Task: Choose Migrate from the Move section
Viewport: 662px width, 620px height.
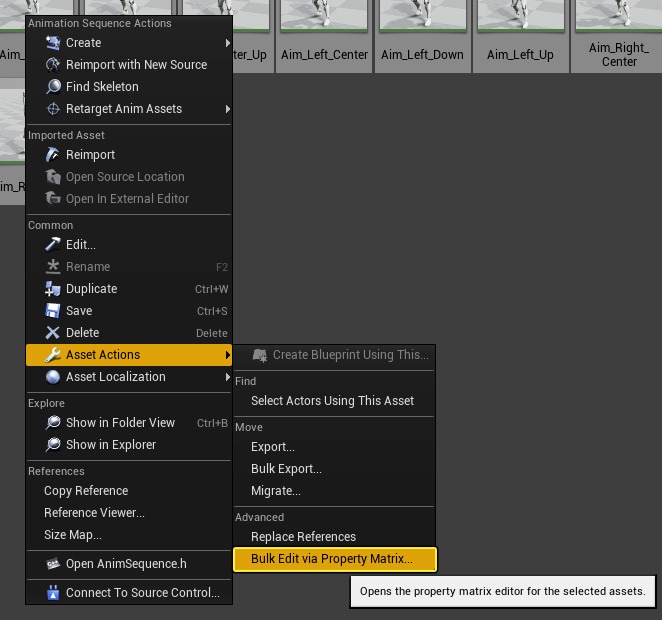Action: 275,491
